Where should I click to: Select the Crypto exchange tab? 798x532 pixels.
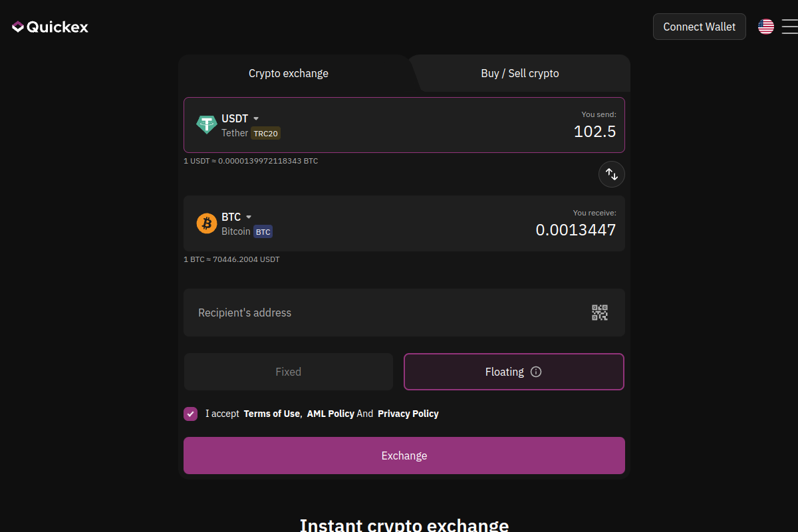coord(288,73)
